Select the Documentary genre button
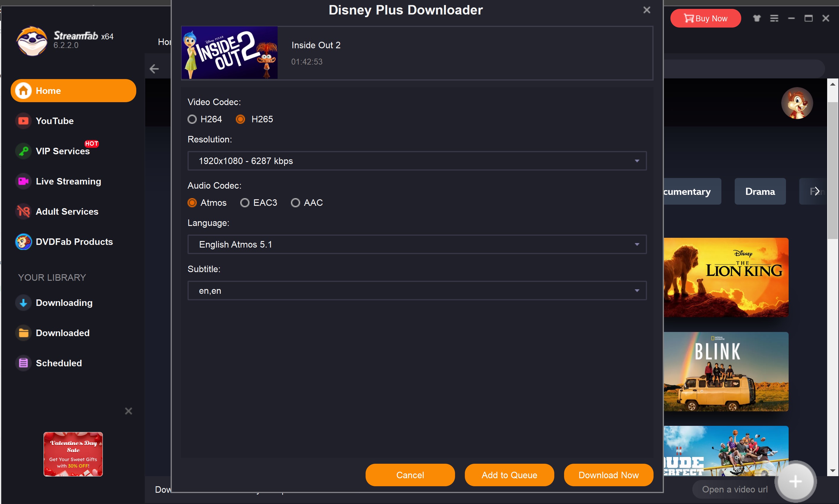 click(x=692, y=192)
